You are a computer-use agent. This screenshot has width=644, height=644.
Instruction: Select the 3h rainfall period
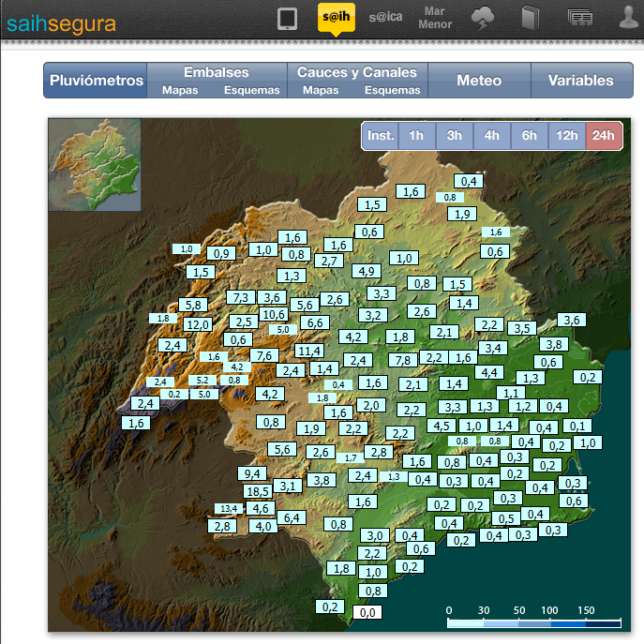tap(455, 136)
